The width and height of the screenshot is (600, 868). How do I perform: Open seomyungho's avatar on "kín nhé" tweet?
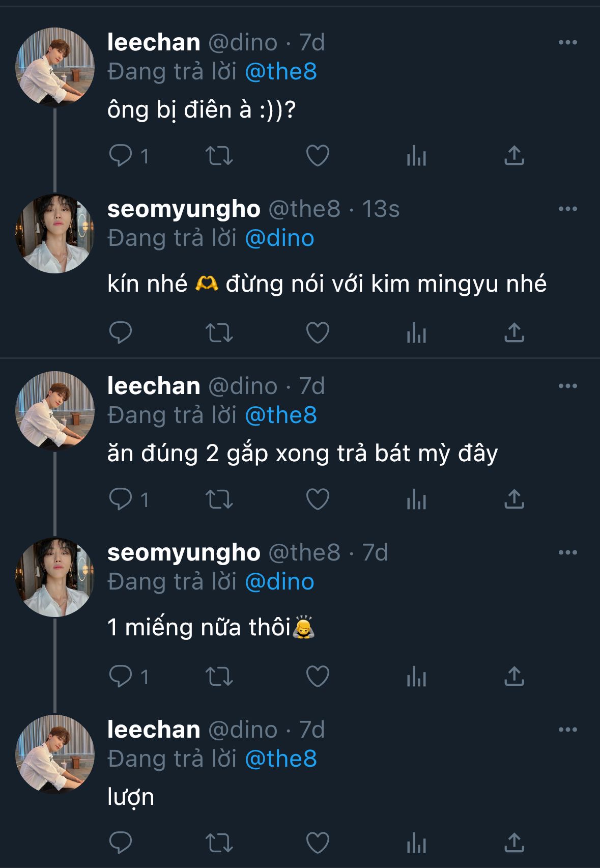pyautogui.click(x=55, y=233)
